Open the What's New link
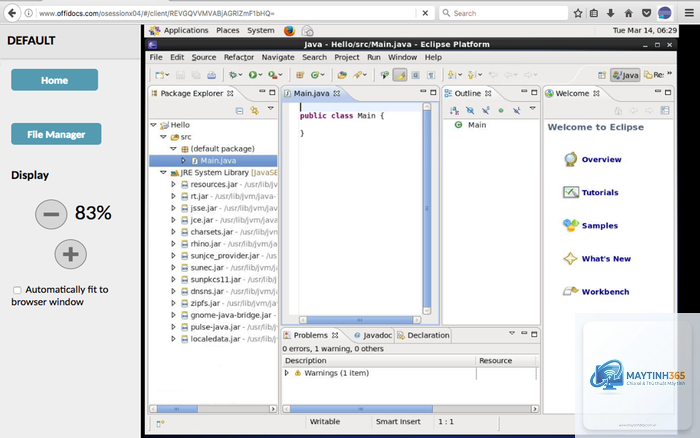Image resolution: width=700 pixels, height=438 pixels. [x=606, y=259]
